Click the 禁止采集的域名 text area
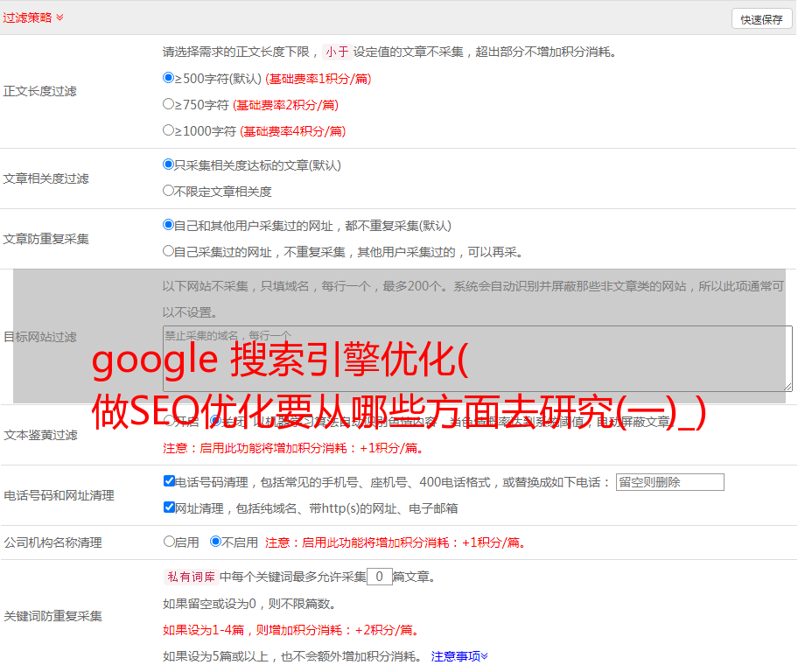 point(478,359)
